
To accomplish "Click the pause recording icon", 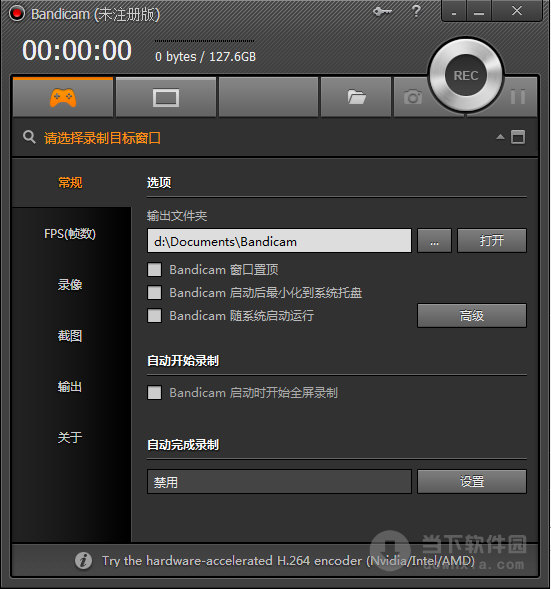I will [x=518, y=97].
